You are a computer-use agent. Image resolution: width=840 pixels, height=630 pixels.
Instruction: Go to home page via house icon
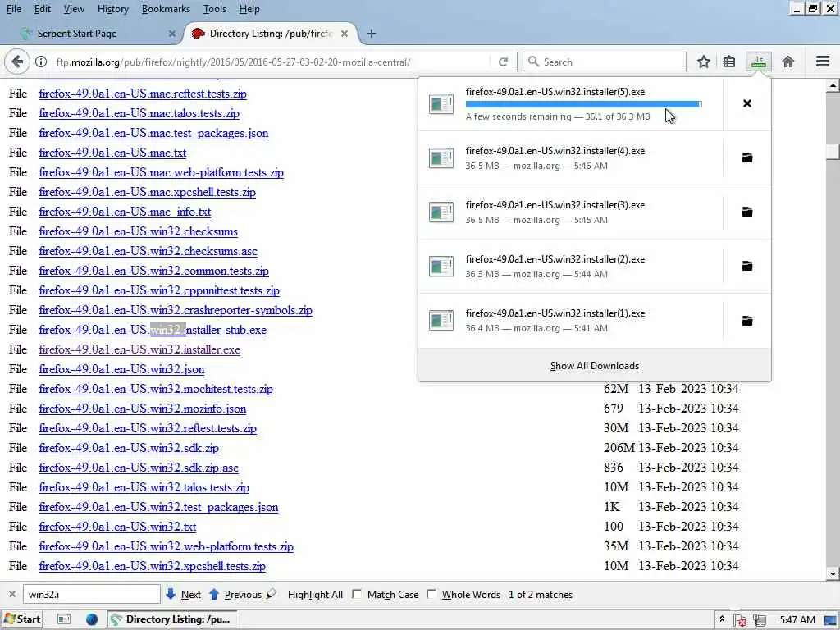pyautogui.click(x=788, y=62)
